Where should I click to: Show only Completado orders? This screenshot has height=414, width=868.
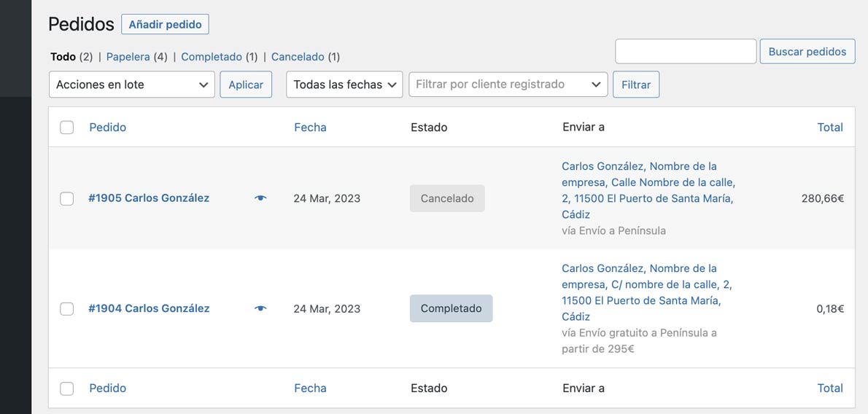pyautogui.click(x=211, y=57)
